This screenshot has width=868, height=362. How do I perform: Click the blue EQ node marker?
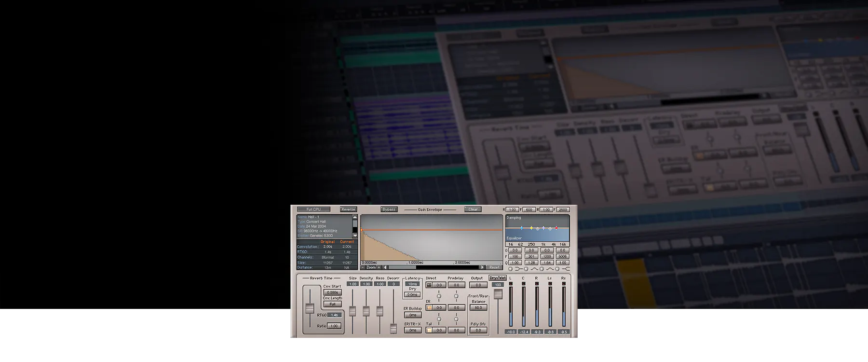(x=522, y=228)
